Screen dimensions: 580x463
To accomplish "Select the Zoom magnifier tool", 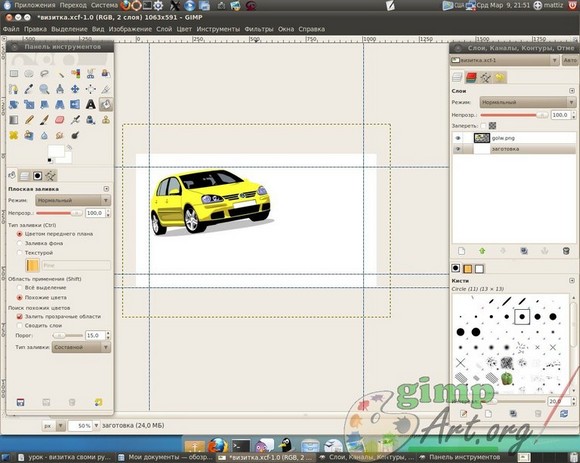I will click(x=44, y=89).
